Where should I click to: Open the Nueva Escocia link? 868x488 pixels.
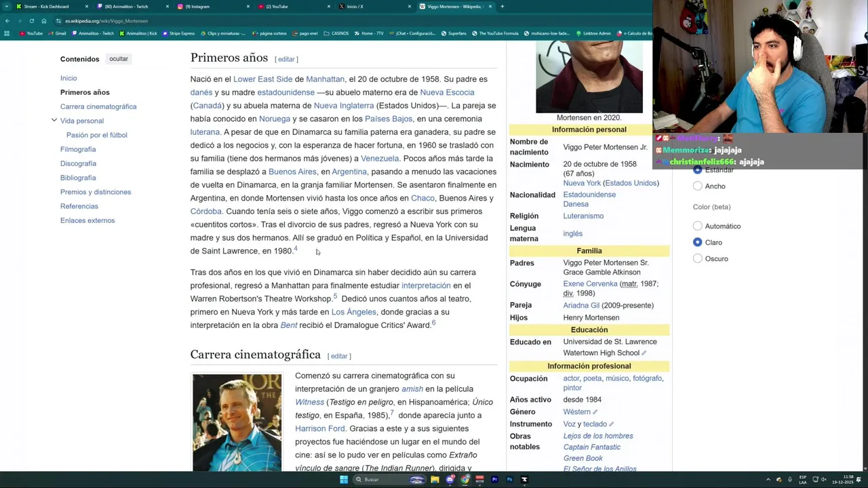point(447,92)
